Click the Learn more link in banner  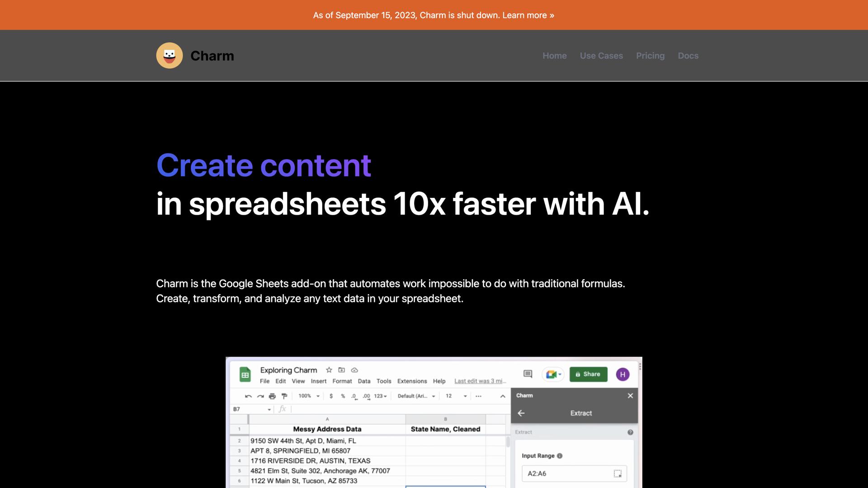pyautogui.click(x=528, y=15)
